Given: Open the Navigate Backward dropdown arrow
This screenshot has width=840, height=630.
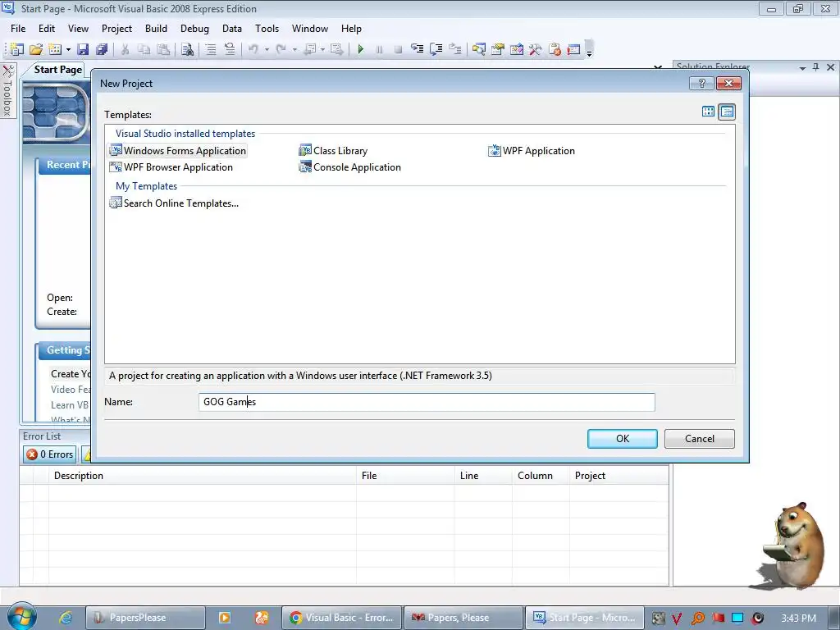Looking at the screenshot, I should [322, 50].
